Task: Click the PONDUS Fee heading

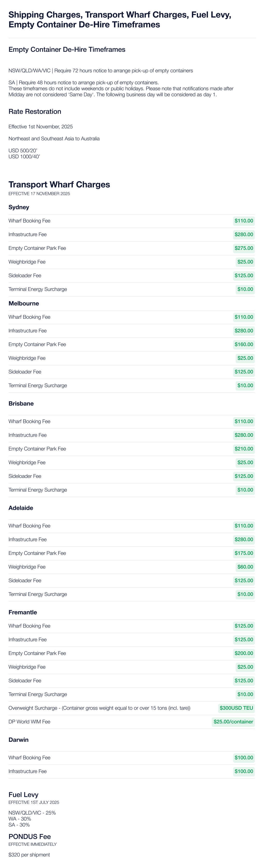Action: pyautogui.click(x=30, y=836)
